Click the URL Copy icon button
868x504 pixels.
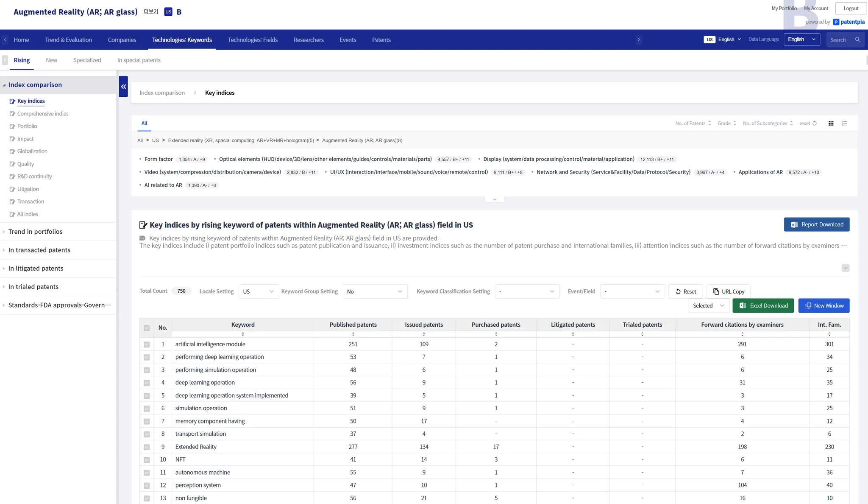click(728, 291)
